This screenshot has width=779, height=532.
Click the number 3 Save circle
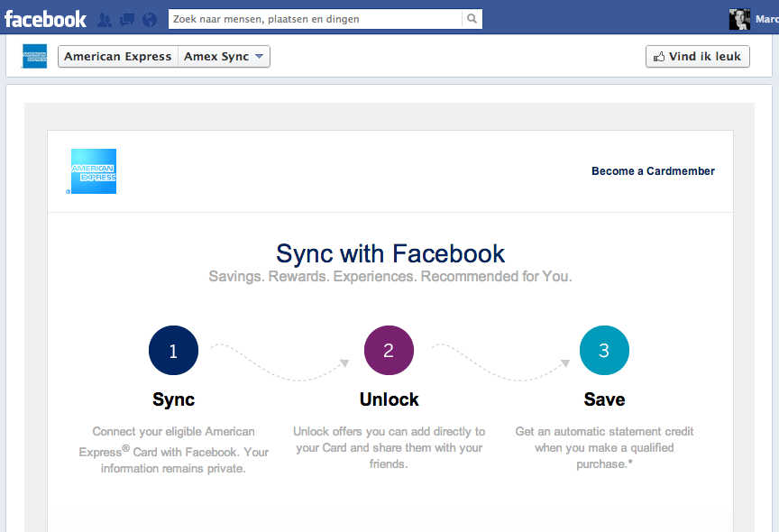604,350
